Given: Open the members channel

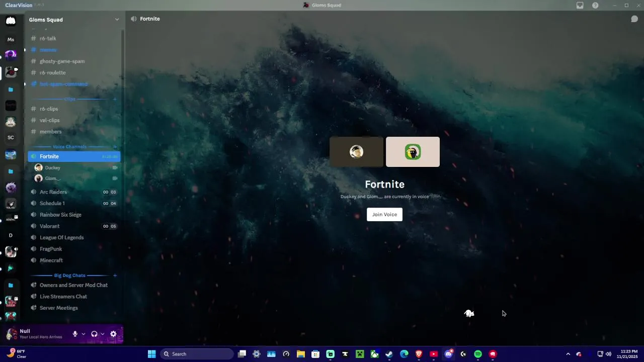Looking at the screenshot, I should (x=74, y=132).
